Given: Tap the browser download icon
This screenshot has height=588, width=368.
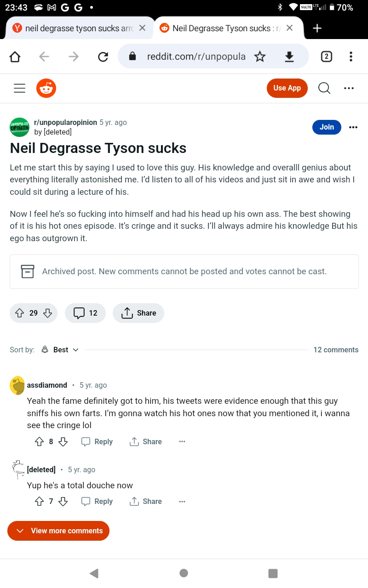Looking at the screenshot, I should pyautogui.click(x=289, y=57).
